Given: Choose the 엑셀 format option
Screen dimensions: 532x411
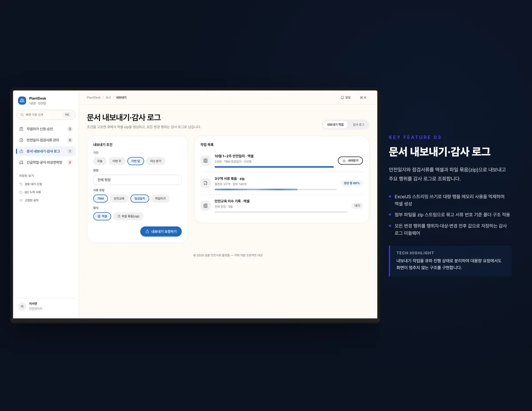Looking at the screenshot, I should (102, 216).
